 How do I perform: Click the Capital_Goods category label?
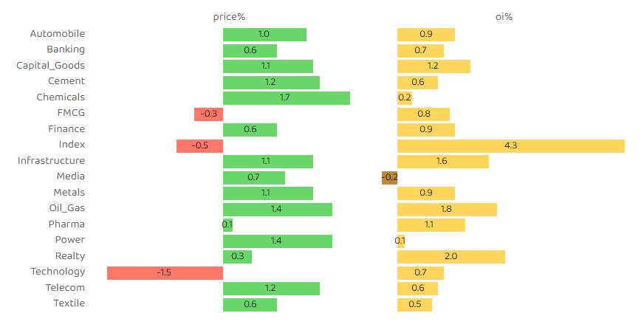51,66
